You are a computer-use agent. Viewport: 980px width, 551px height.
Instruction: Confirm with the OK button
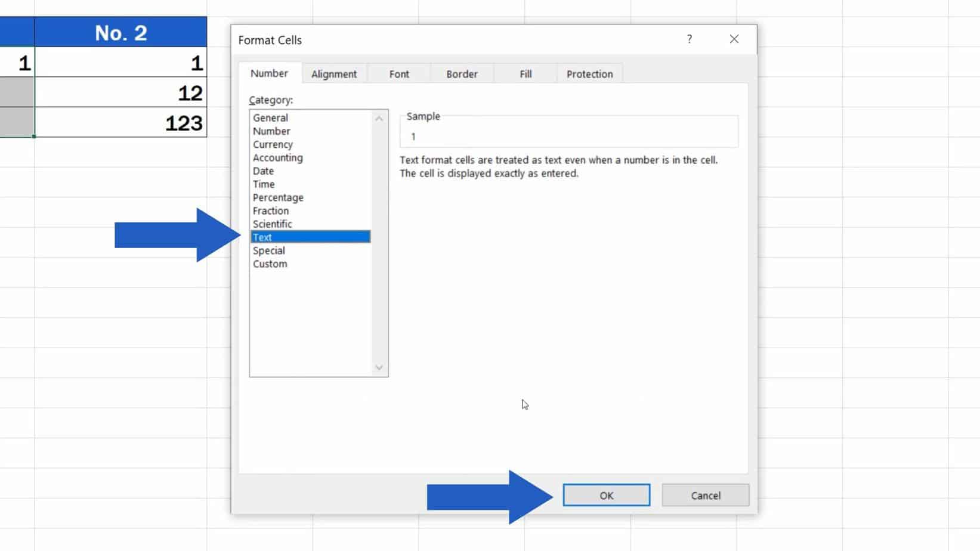pyautogui.click(x=606, y=495)
